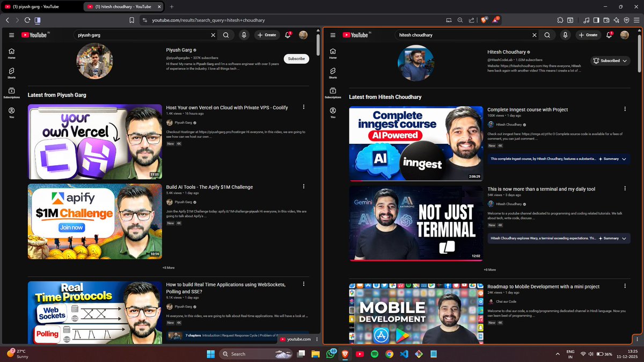
Task: Open Shorts in the right pane sidebar
Action: click(333, 73)
